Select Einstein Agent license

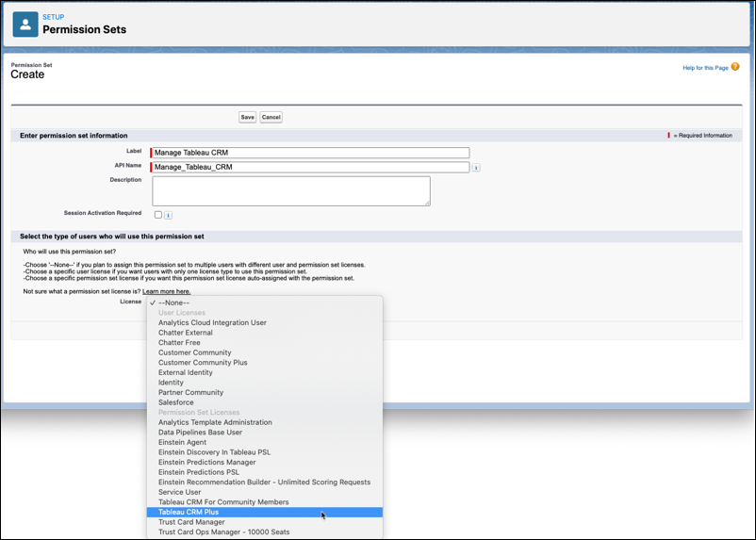pos(265,442)
